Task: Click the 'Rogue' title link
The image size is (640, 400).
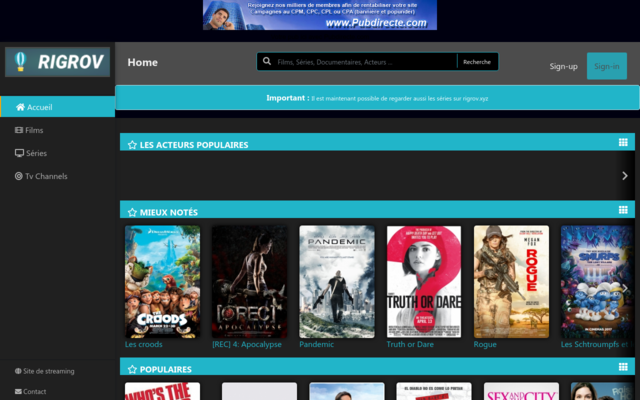Action: [x=485, y=344]
